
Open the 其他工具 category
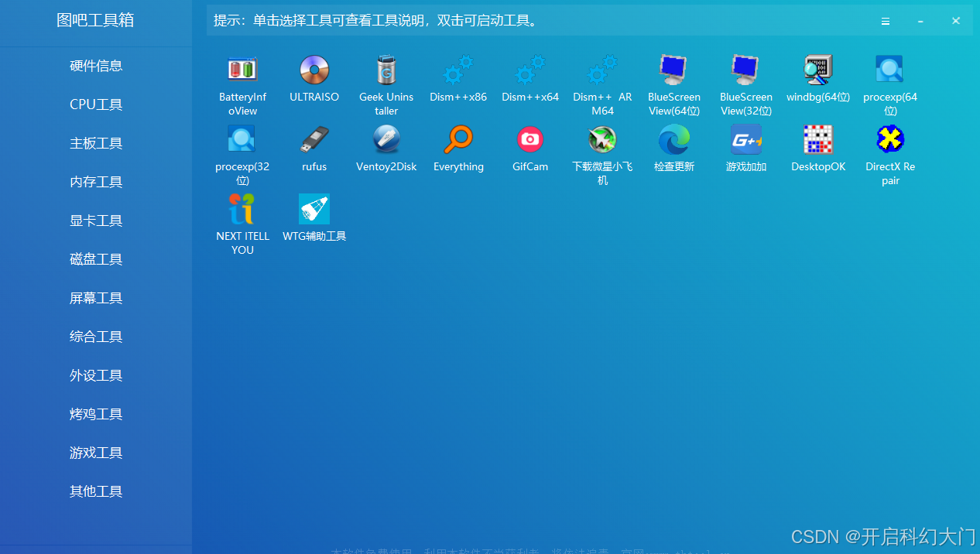tap(96, 491)
